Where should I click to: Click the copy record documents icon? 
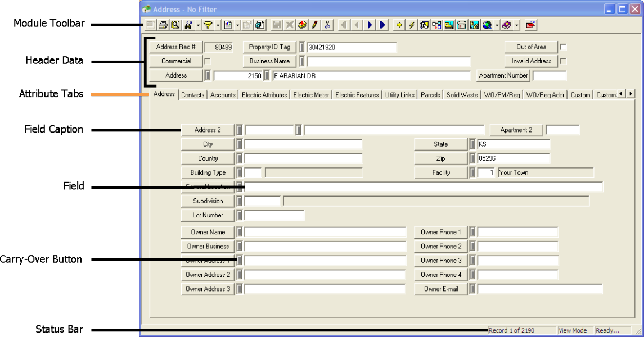pos(260,25)
